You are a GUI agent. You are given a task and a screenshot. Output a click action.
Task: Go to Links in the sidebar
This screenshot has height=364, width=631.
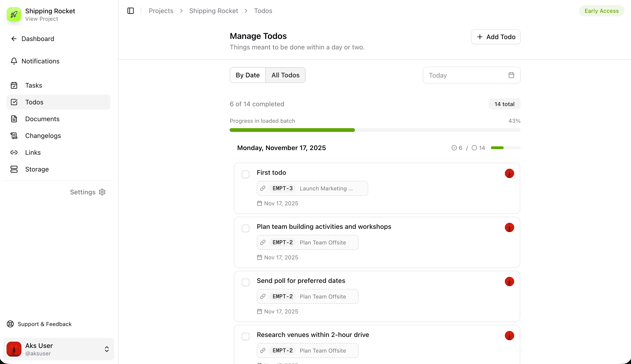[33, 152]
